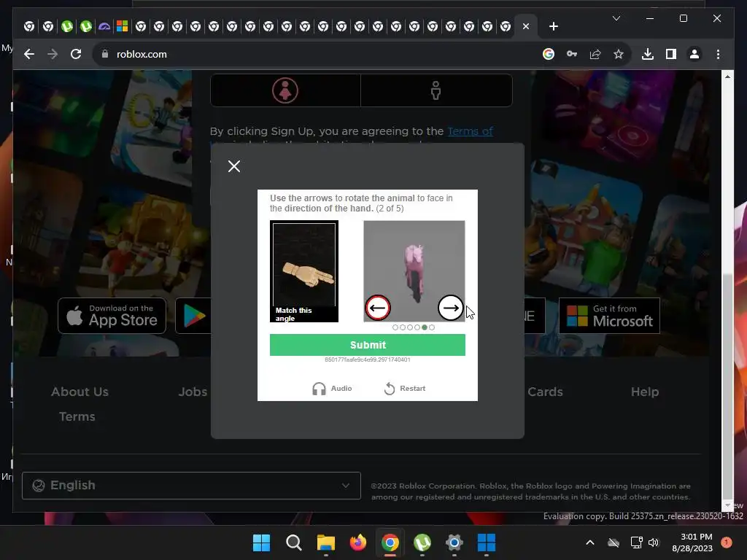This screenshot has height=560, width=747.
Task: Toggle the Chrome side panel
Action: point(671,54)
